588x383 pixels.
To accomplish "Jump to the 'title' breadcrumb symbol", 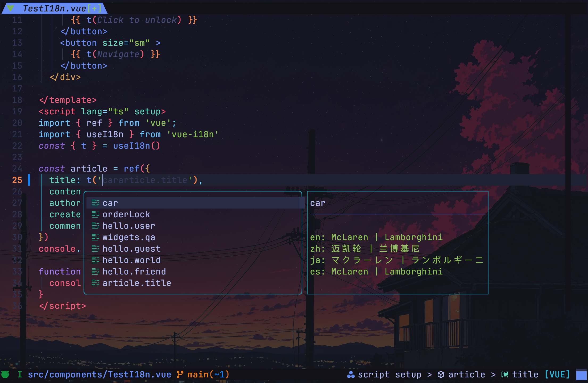I will [525, 374].
